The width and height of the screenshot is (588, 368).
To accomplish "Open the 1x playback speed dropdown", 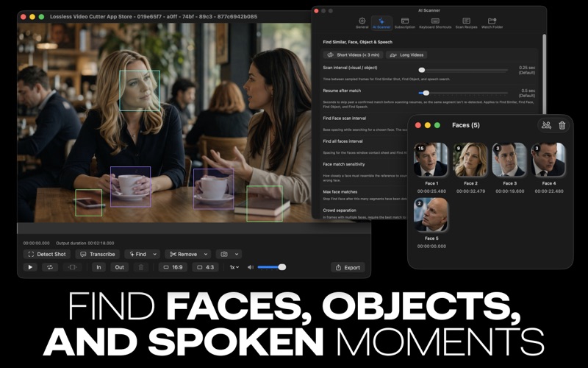I will [x=234, y=267].
